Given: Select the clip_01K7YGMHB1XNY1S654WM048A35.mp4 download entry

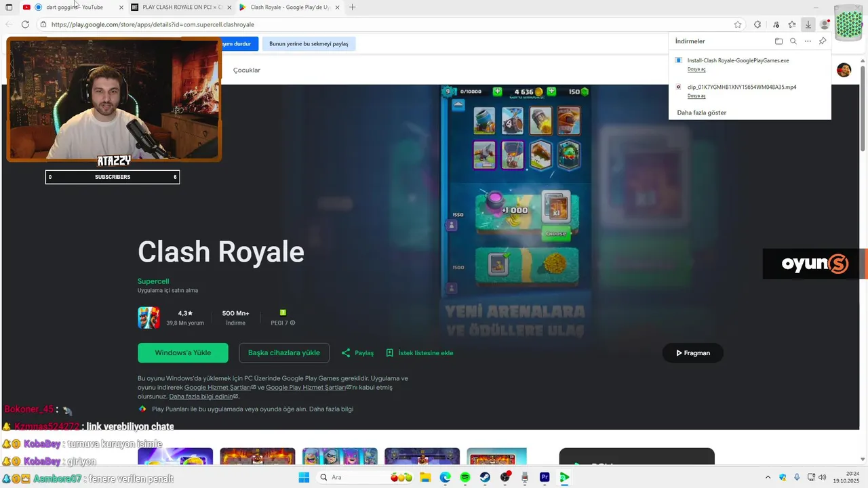Looking at the screenshot, I should click(x=741, y=87).
